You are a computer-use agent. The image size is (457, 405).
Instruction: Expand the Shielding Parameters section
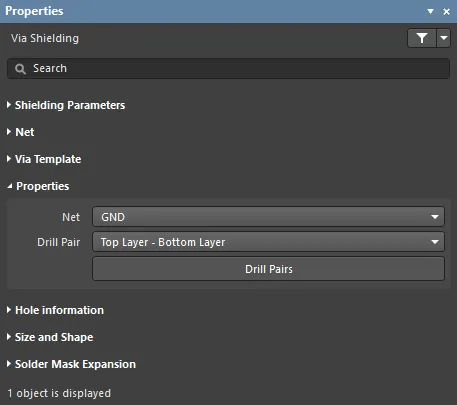[66, 105]
